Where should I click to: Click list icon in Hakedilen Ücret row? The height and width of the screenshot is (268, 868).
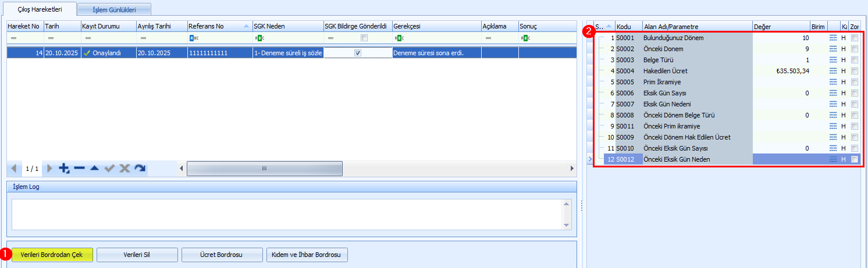tap(833, 71)
